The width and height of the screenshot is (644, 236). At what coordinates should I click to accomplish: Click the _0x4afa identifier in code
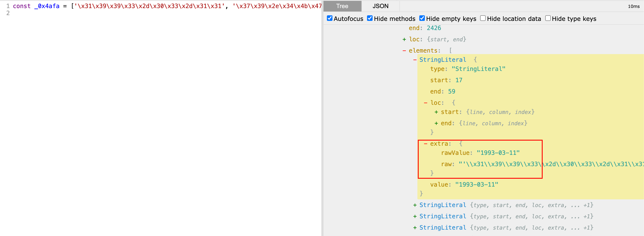click(47, 6)
